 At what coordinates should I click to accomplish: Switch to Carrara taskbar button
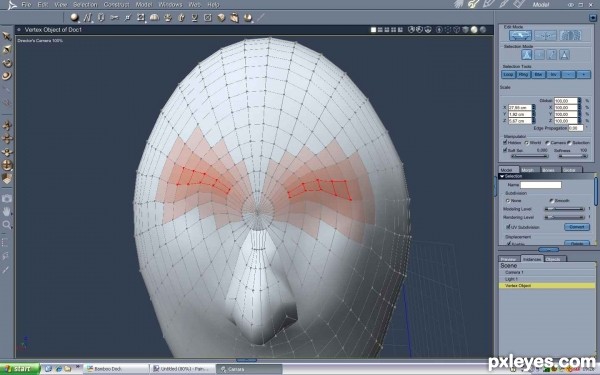[249, 369]
